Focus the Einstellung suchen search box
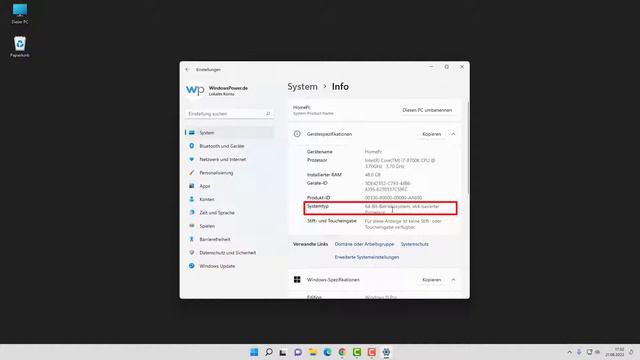 point(229,113)
